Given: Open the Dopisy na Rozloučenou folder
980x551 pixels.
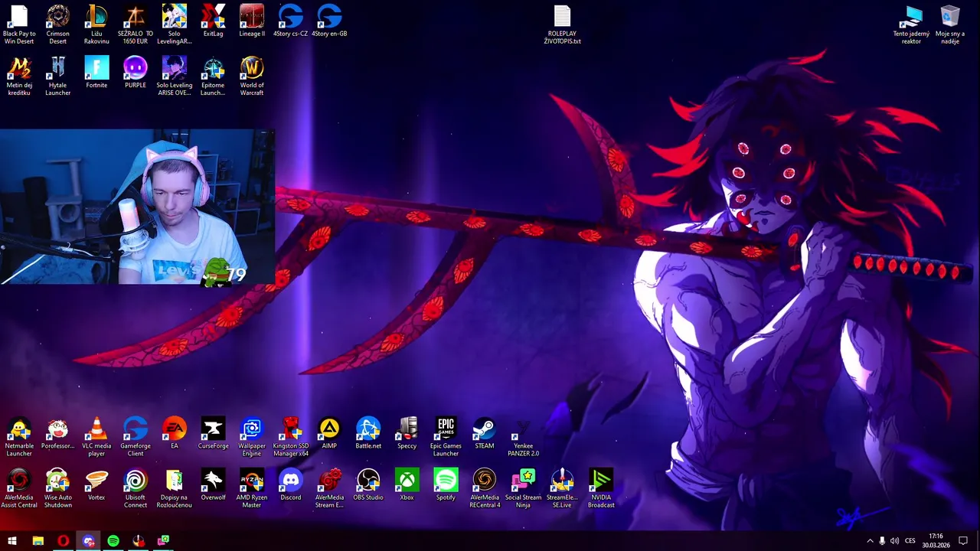Looking at the screenshot, I should (174, 488).
